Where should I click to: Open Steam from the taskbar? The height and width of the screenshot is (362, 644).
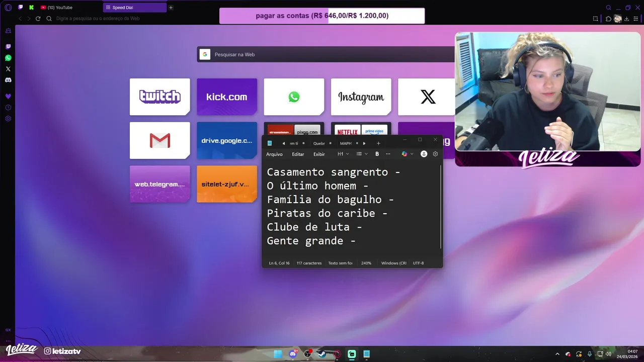click(x=322, y=354)
